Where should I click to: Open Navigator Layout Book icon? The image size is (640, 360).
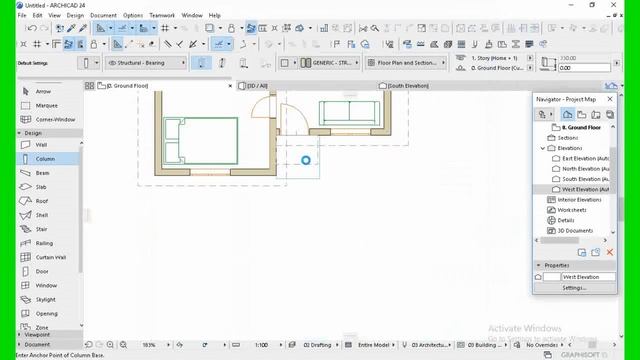click(x=596, y=115)
